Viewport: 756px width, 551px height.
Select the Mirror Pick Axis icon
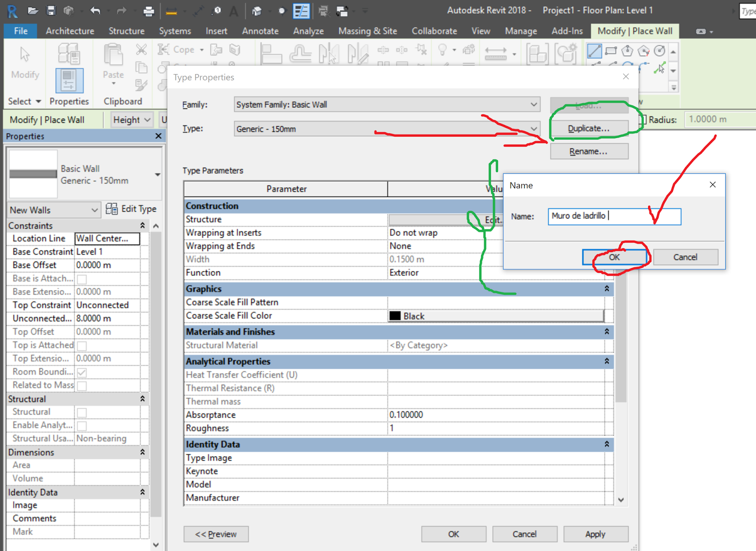click(x=329, y=53)
